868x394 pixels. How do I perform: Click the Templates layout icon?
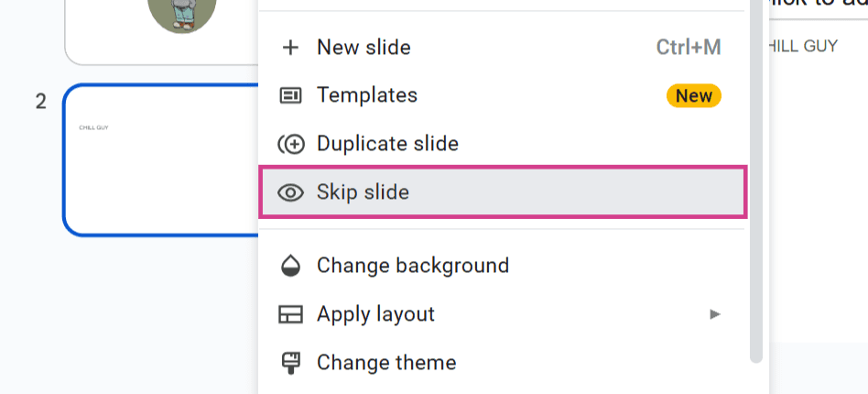[290, 96]
